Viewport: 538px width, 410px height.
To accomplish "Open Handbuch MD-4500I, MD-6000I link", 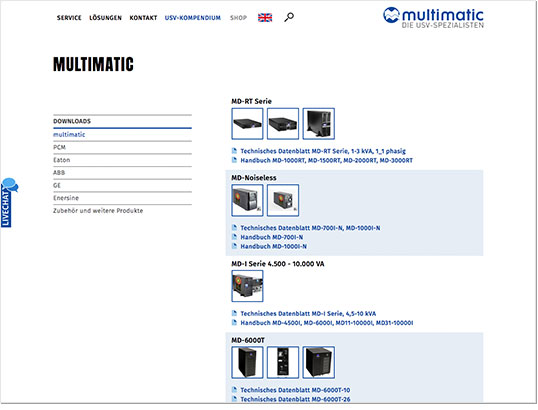I will [327, 323].
